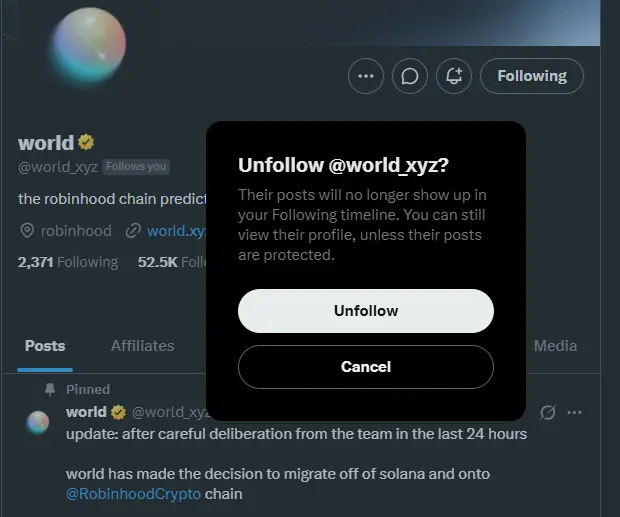Click the pin icon next to Pinned
The height and width of the screenshot is (517, 620).
coord(50,389)
